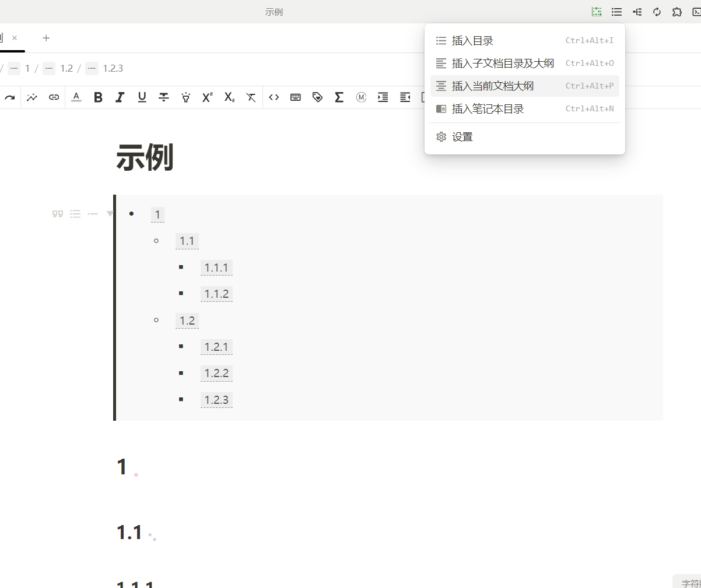Apply strikethrough formatting

coord(164,97)
